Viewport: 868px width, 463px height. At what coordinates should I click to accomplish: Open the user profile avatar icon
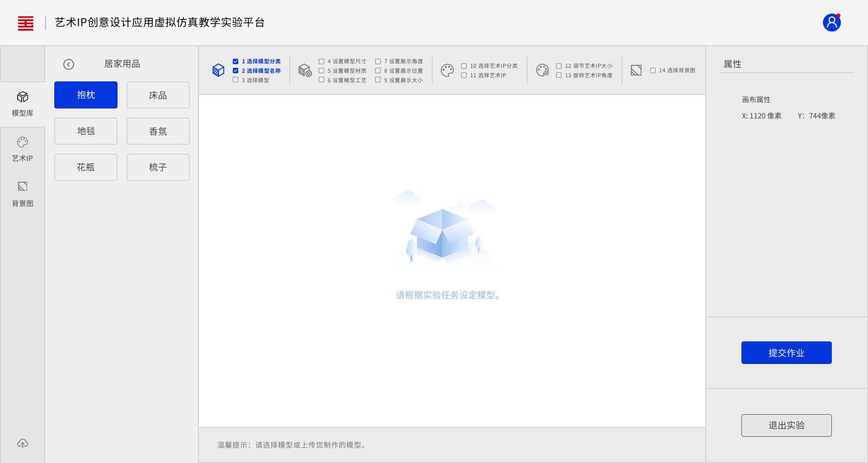click(831, 23)
